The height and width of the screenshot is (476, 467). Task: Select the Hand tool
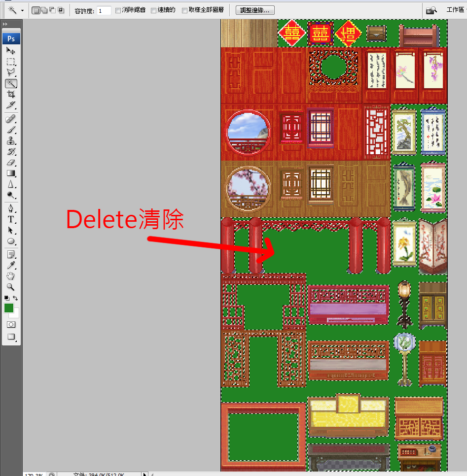[x=11, y=276]
